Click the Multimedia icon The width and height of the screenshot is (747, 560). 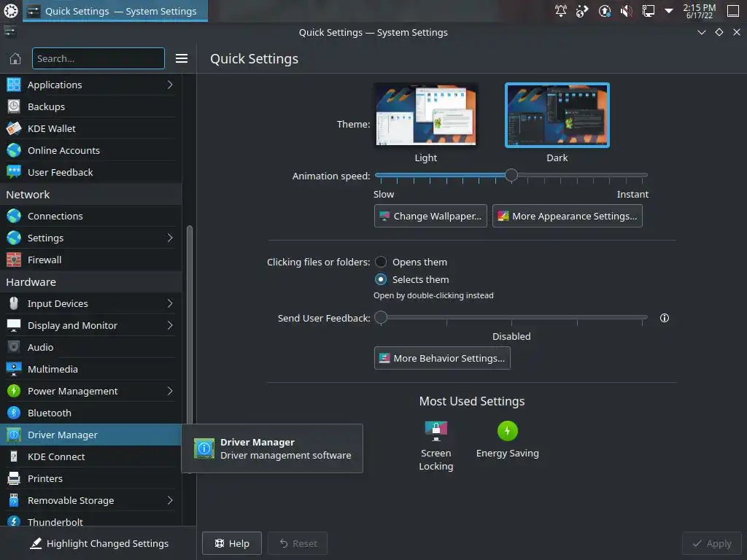pyautogui.click(x=14, y=369)
